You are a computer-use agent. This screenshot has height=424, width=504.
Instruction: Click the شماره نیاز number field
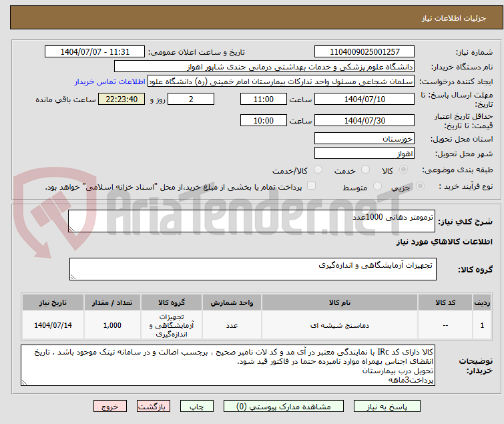364,52
